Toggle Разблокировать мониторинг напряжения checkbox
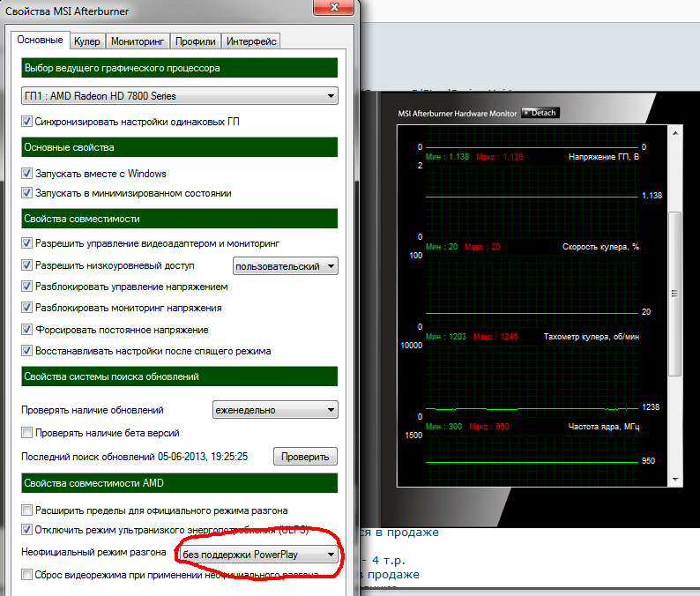This screenshot has height=596, width=700. coord(26,308)
